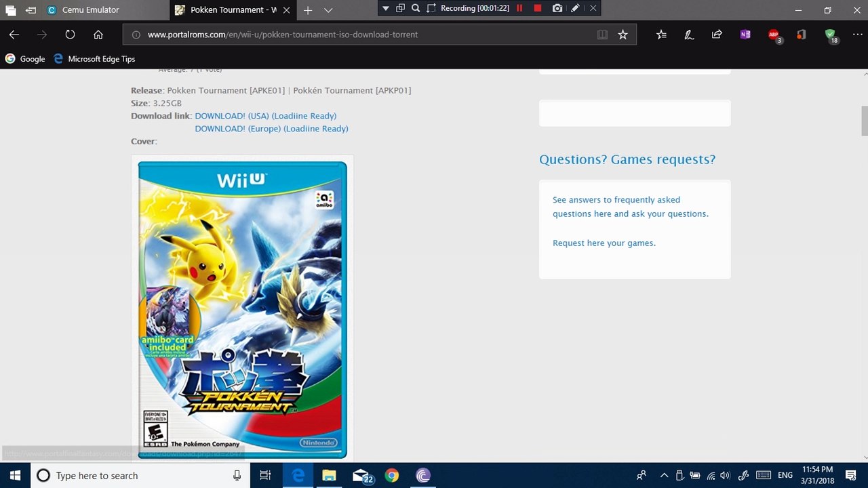Screen dimensions: 868x488
Task: Open the Office extension icon
Action: click(802, 35)
